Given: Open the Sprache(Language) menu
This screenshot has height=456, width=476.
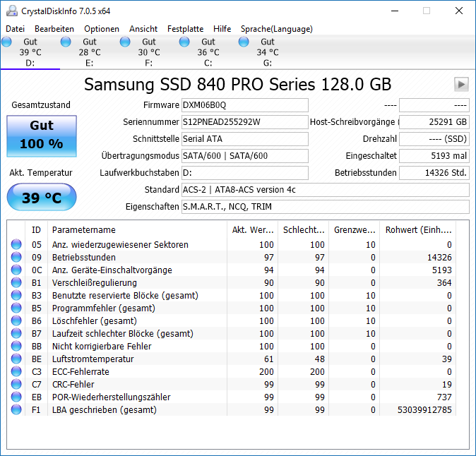Looking at the screenshot, I should coord(277,29).
